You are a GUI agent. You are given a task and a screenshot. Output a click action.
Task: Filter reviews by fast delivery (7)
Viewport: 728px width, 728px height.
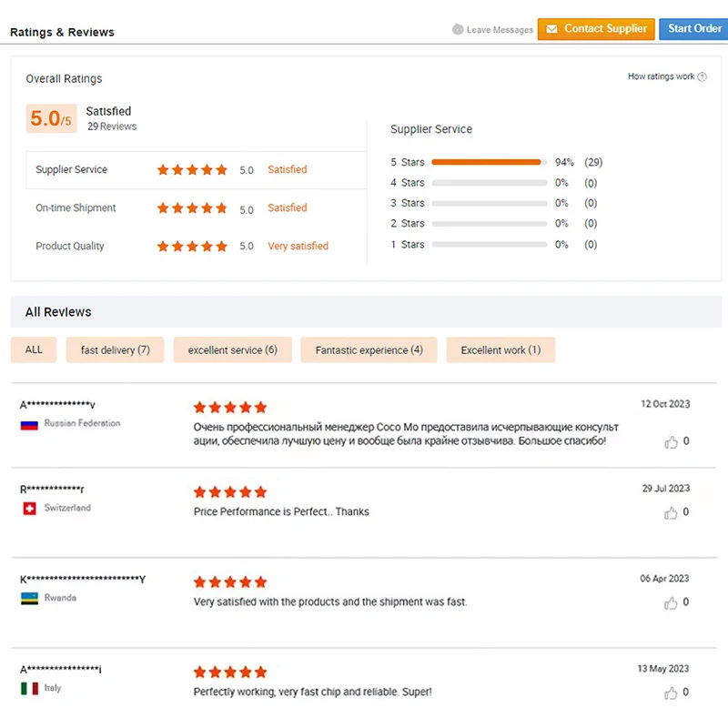[115, 350]
